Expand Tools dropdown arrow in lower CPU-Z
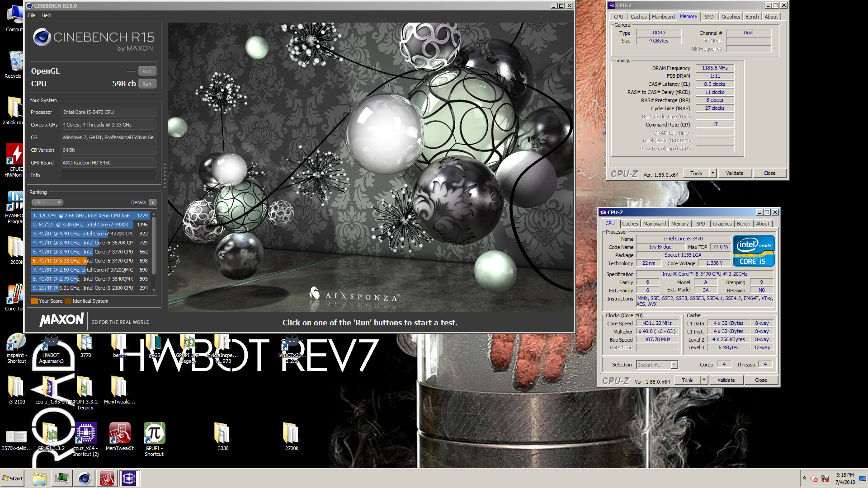This screenshot has width=868, height=488. point(704,380)
